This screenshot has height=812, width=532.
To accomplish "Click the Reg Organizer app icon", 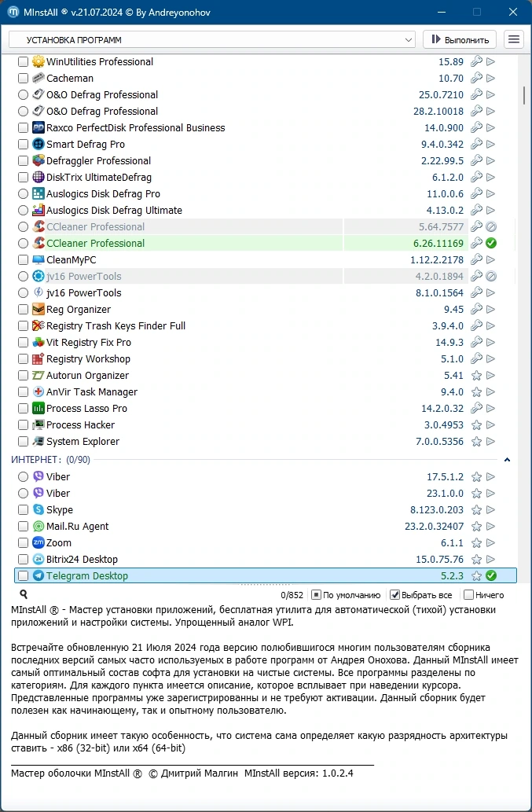I will (38, 309).
